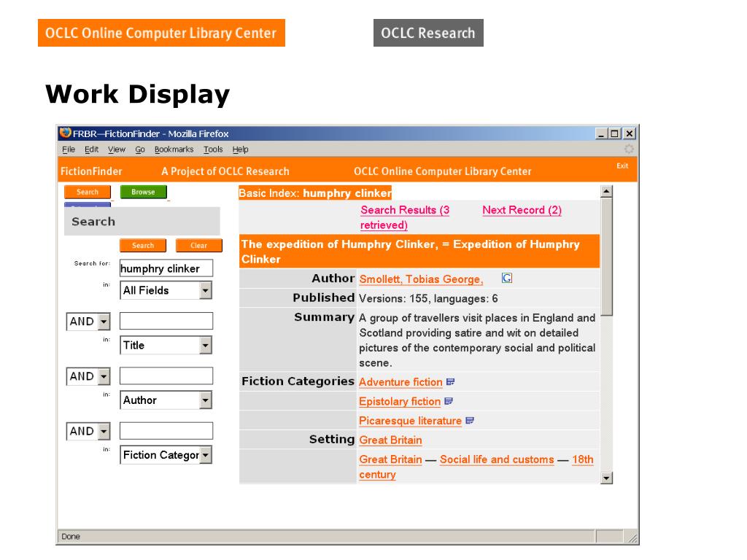Viewport: 747px width, 560px height.
Task: Click the Summary field label
Action: (x=325, y=317)
